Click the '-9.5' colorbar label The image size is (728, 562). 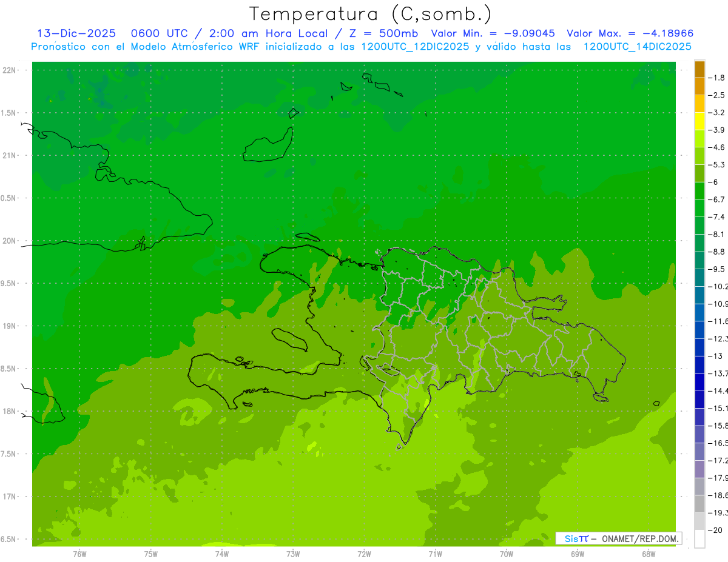pos(718,269)
